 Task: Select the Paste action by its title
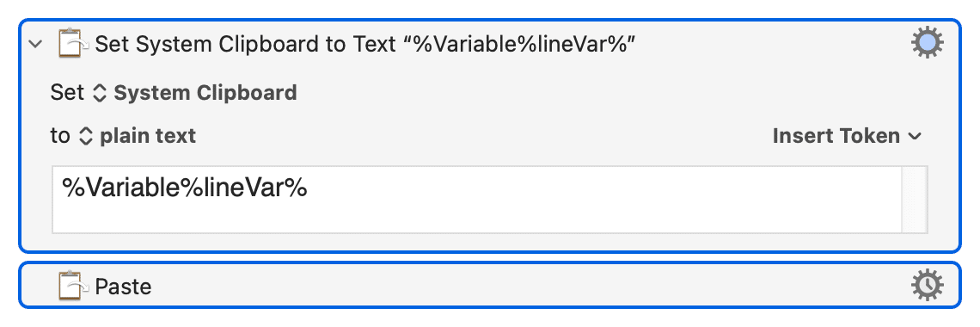pyautogui.click(x=123, y=287)
